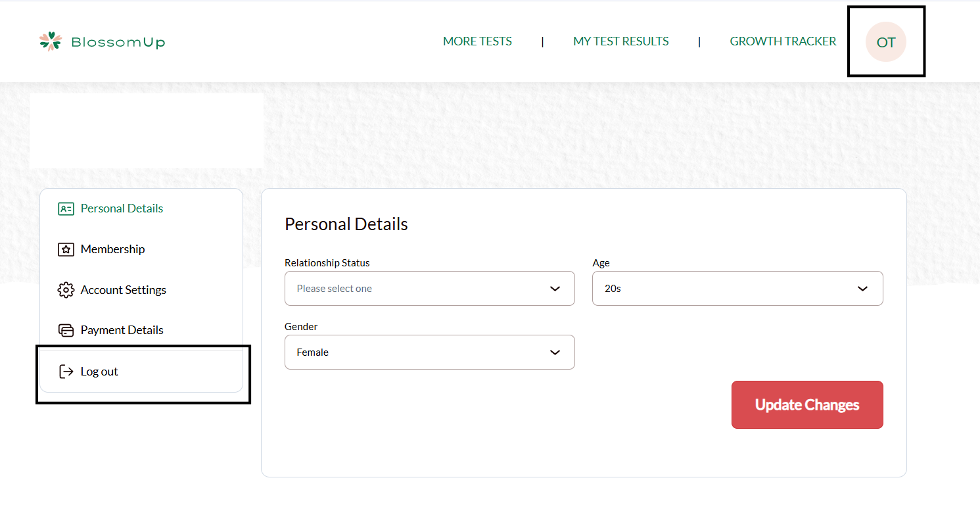
Task: Click the Log out arrow icon
Action: (66, 372)
